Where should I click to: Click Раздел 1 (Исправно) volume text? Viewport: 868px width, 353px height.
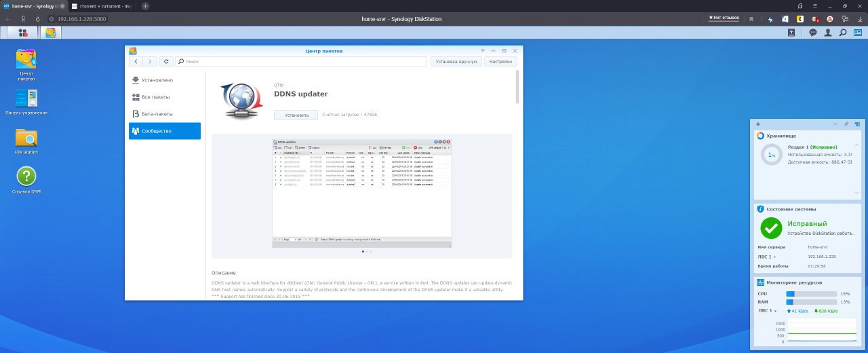tap(812, 147)
